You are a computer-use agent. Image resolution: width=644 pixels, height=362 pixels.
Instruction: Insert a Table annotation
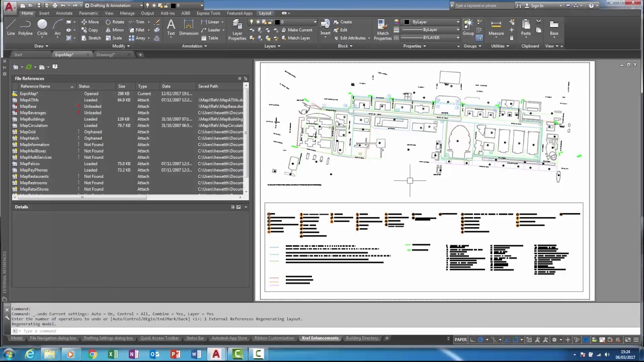(210, 38)
